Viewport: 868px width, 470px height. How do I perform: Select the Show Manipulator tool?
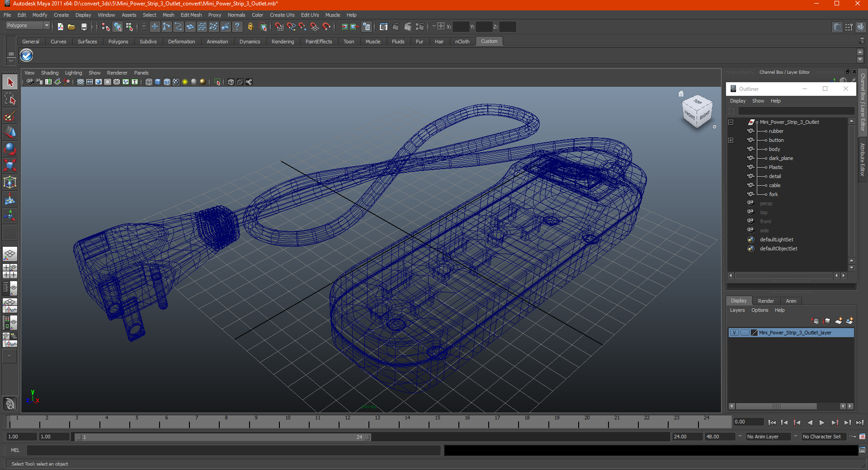10,216
